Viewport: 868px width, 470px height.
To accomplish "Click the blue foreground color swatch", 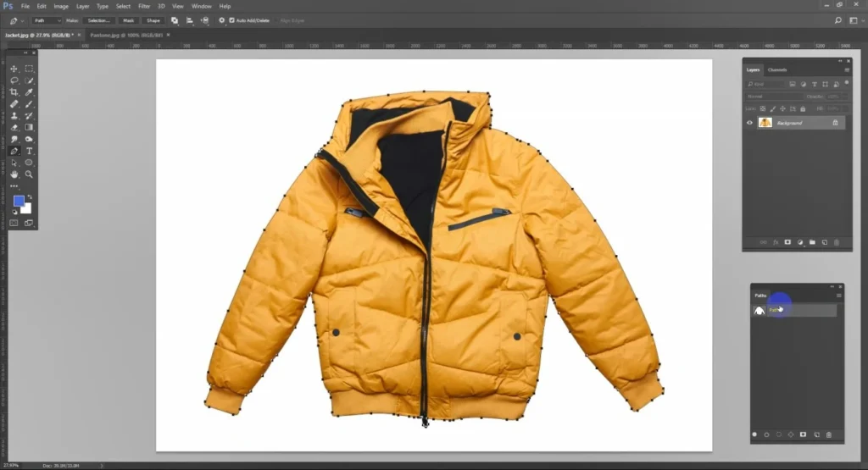I will tap(19, 201).
